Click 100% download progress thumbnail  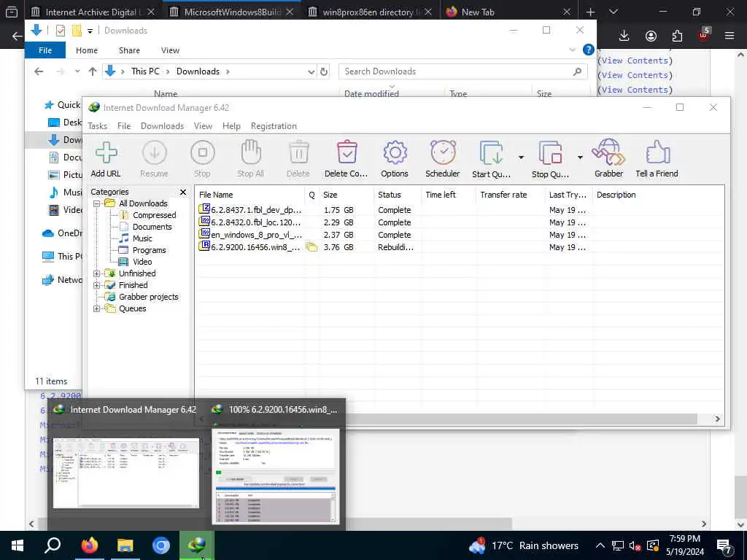coord(275,475)
